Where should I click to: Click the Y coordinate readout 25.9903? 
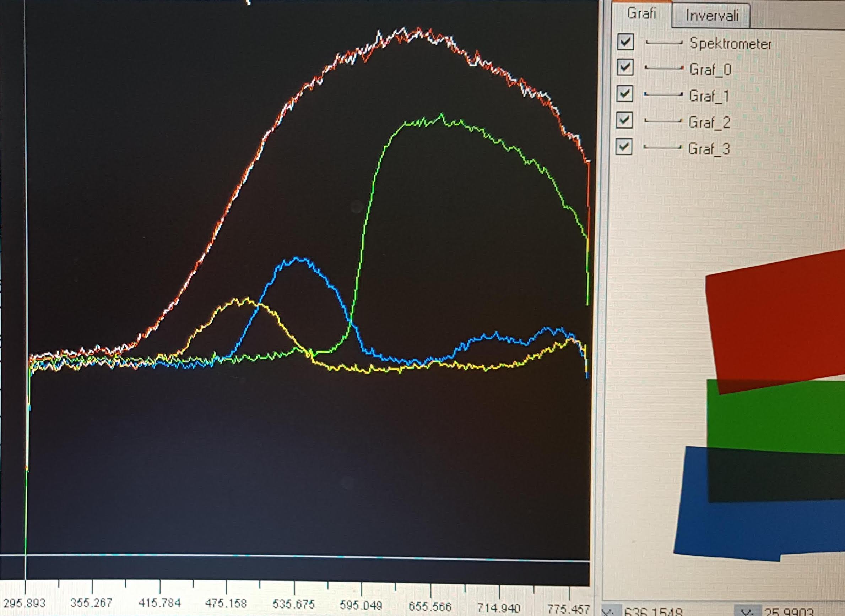[789, 611]
